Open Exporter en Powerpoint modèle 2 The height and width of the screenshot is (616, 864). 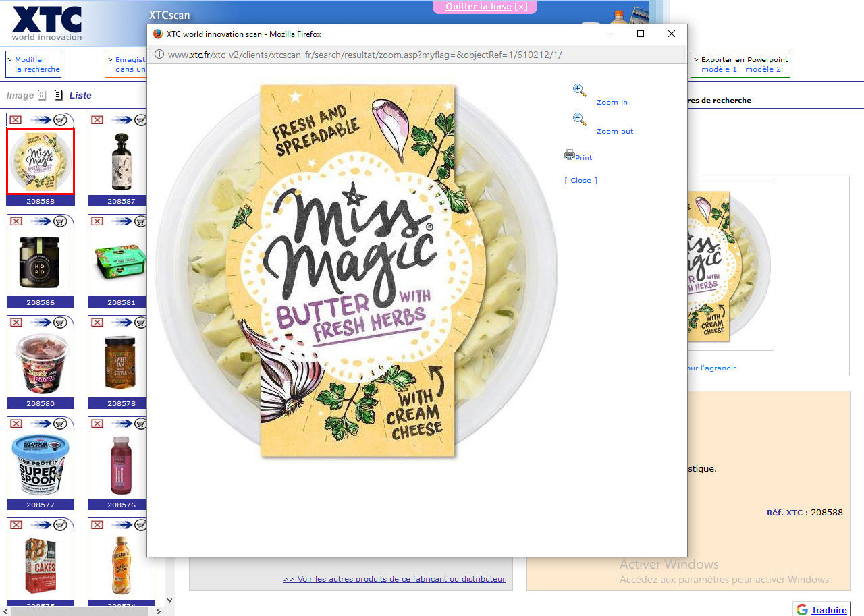click(763, 69)
